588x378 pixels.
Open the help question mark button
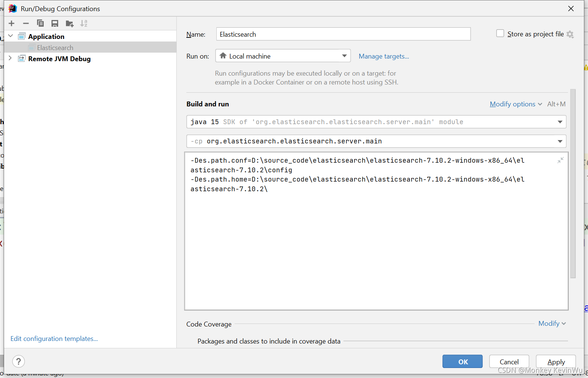[19, 361]
